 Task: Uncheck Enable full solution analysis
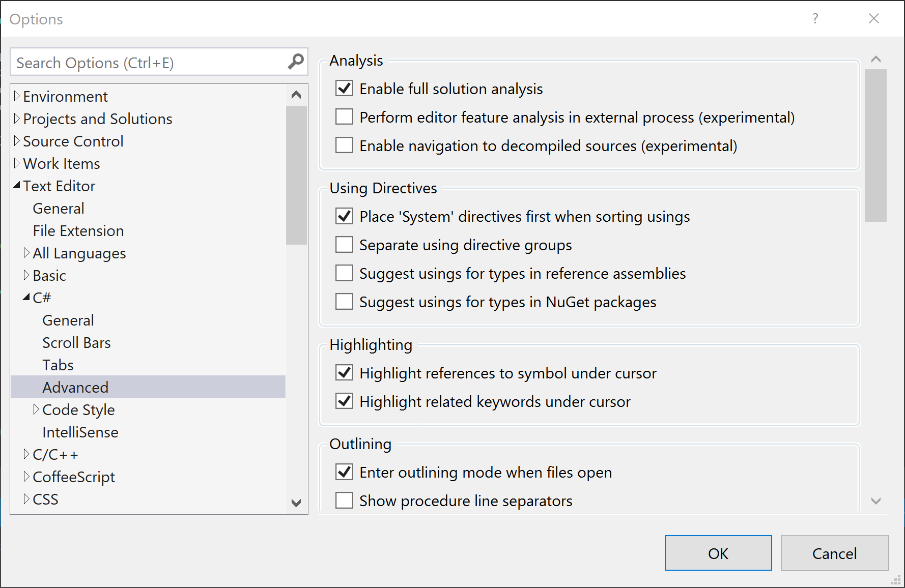(x=345, y=89)
